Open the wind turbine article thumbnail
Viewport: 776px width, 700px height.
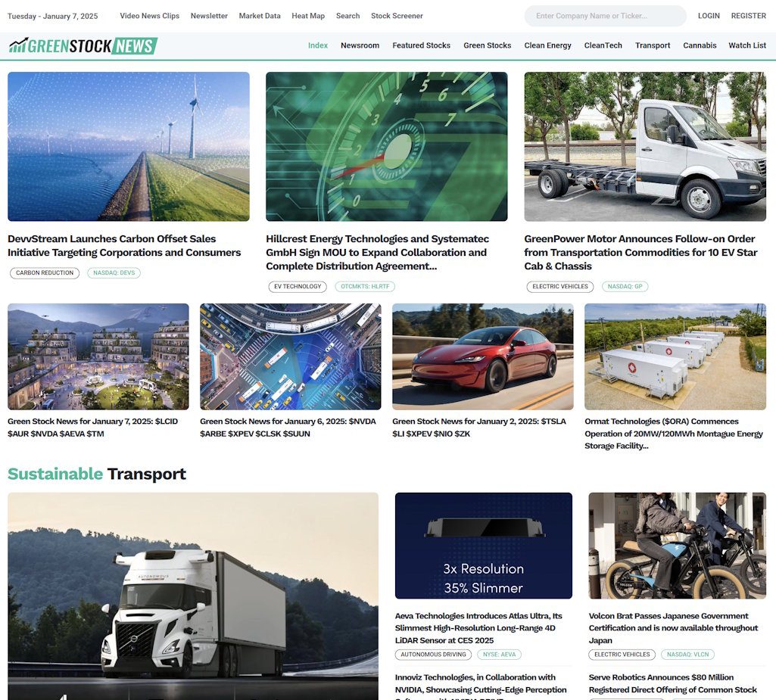(x=129, y=146)
